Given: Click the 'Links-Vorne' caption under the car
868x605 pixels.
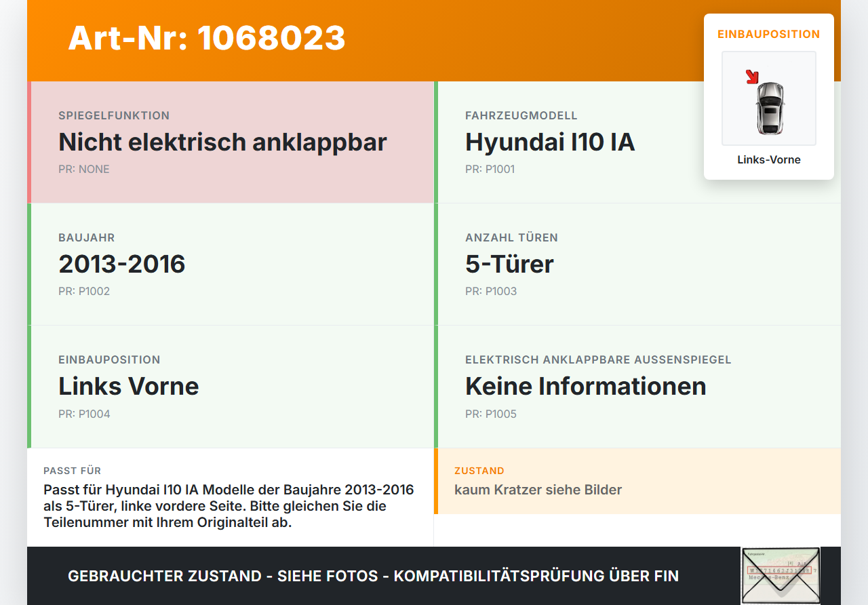Looking at the screenshot, I should 769,160.
